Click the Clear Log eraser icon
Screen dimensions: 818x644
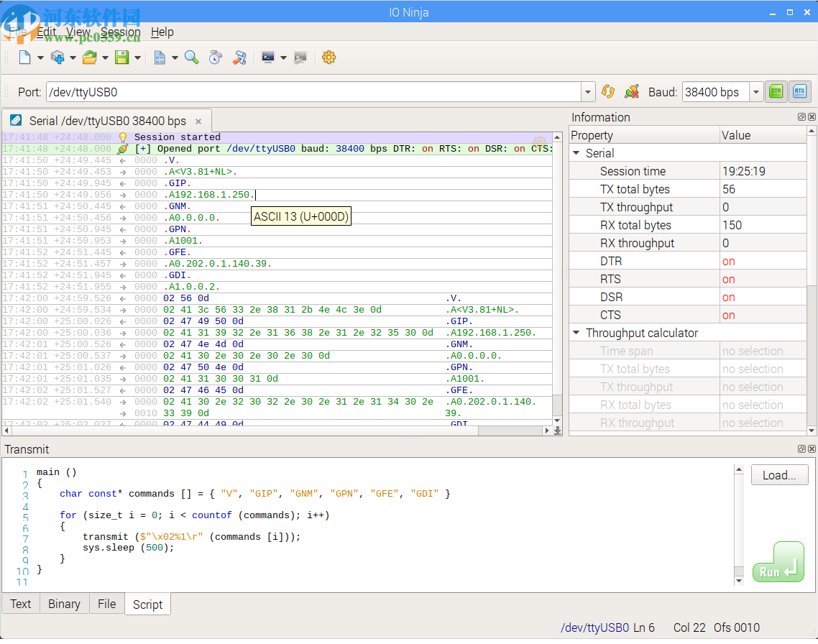239,57
